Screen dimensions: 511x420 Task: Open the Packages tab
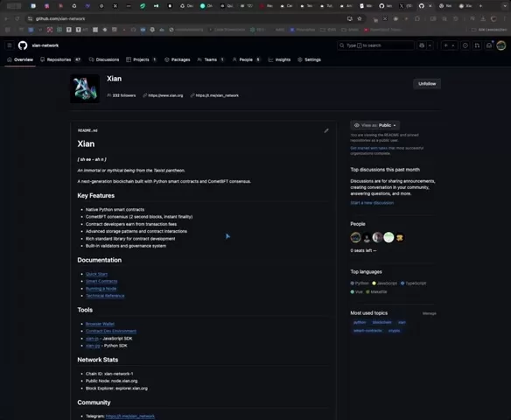[x=178, y=59]
